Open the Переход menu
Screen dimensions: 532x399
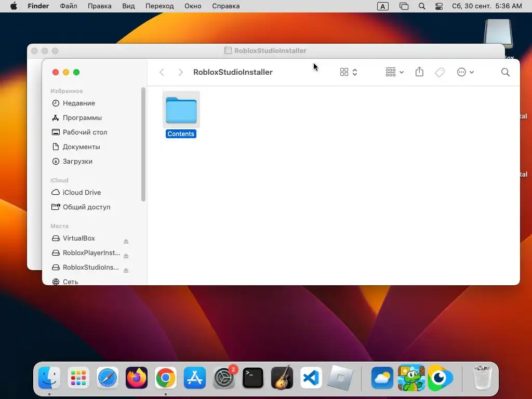coord(159,6)
